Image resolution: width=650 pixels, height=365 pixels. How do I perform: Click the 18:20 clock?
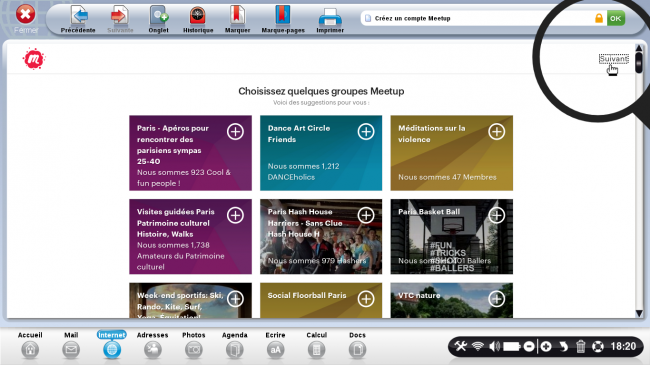point(623,346)
